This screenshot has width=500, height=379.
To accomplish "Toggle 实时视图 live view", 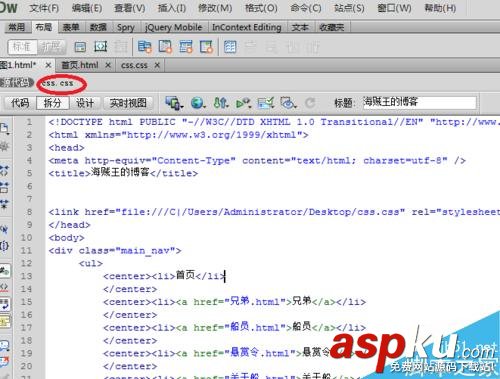I will point(128,103).
